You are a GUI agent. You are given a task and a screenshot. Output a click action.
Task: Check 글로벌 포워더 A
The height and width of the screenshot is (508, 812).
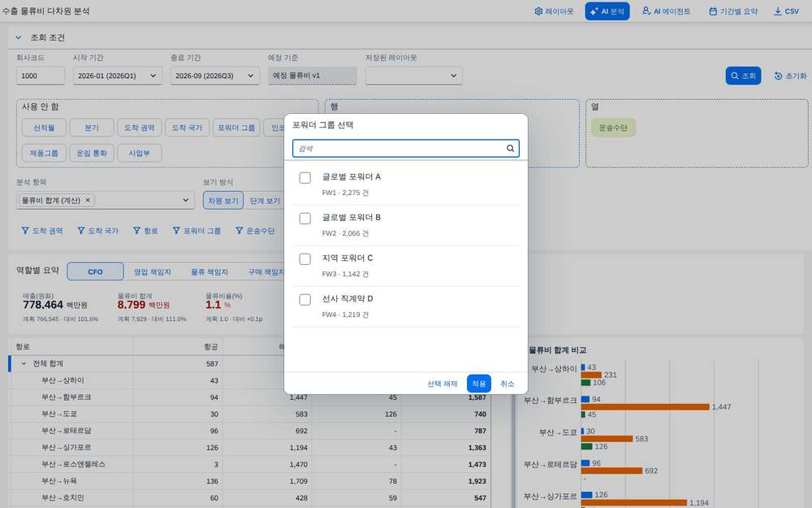[305, 178]
